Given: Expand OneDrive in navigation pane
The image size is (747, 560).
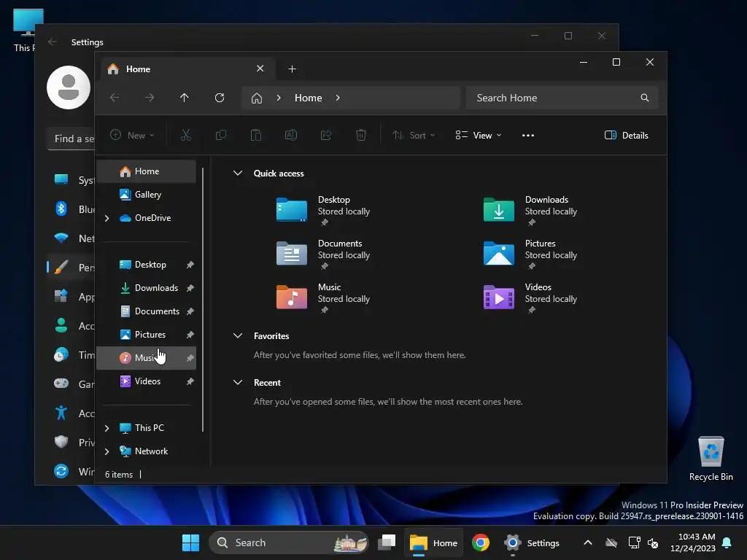Looking at the screenshot, I should coord(107,218).
